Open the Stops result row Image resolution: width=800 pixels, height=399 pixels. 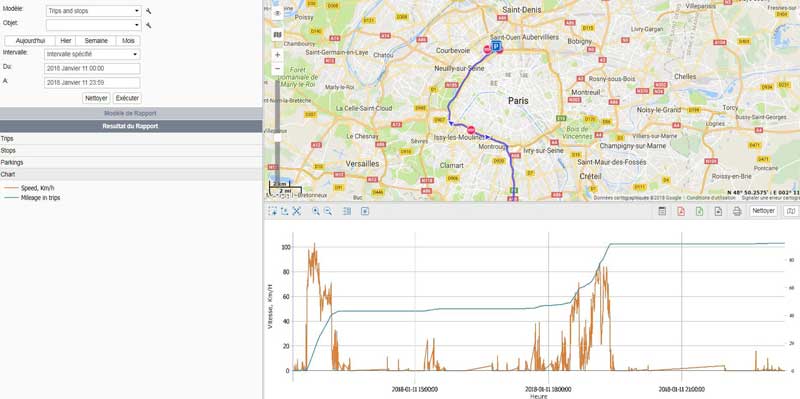click(131, 151)
